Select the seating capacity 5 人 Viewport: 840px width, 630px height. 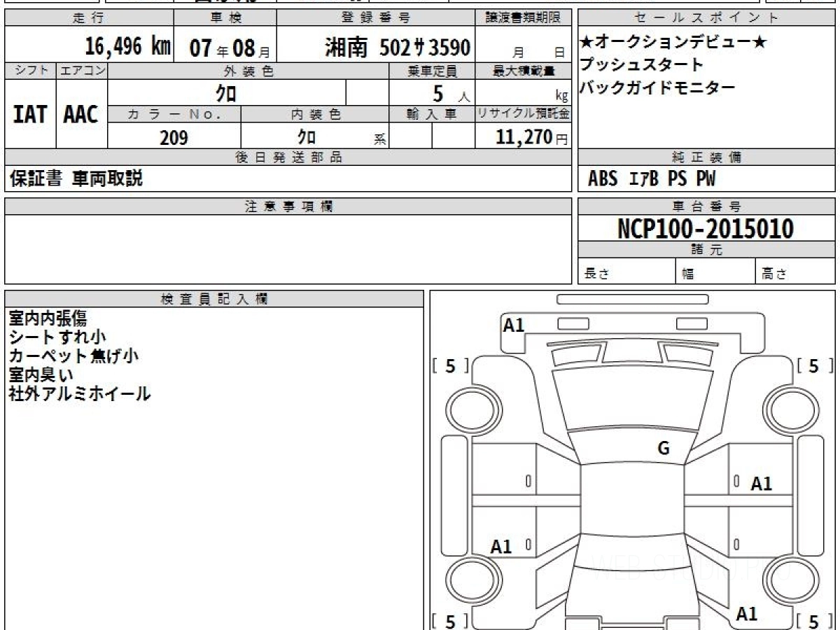point(451,93)
